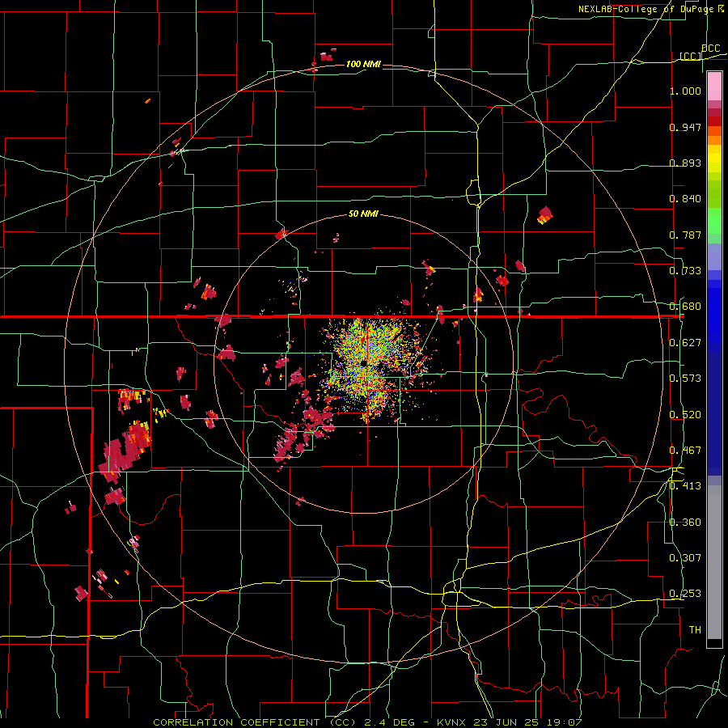728x728 pixels.
Task: Click the DCC label above the color scale
Action: (x=711, y=49)
